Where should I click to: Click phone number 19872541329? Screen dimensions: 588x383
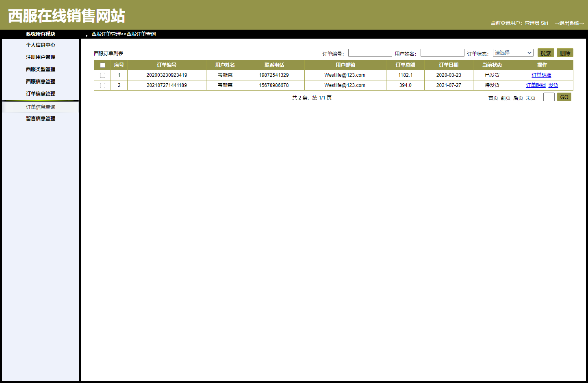[274, 75]
